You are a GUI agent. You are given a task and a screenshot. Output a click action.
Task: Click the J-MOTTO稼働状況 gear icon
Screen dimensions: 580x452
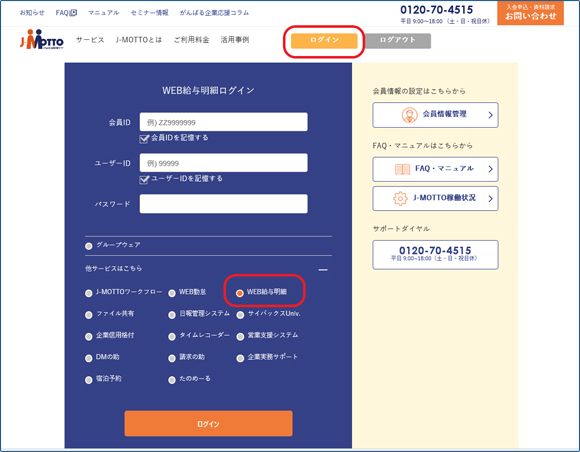tap(400, 199)
